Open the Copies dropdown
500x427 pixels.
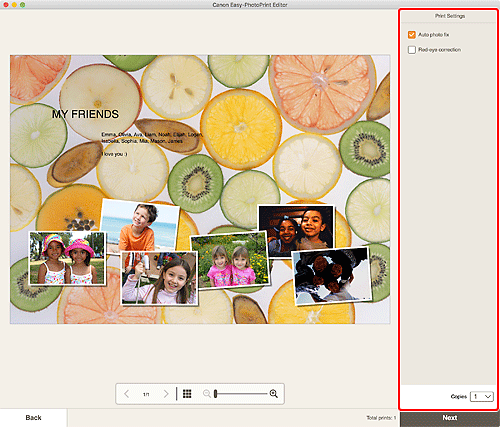click(x=482, y=396)
